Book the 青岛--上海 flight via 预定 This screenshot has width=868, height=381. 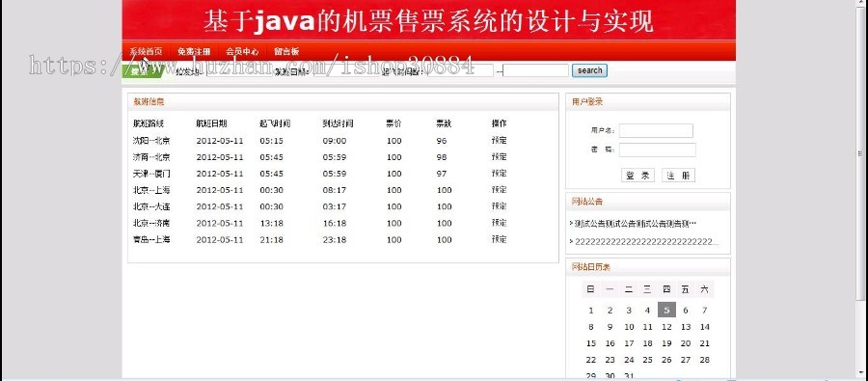[499, 239]
